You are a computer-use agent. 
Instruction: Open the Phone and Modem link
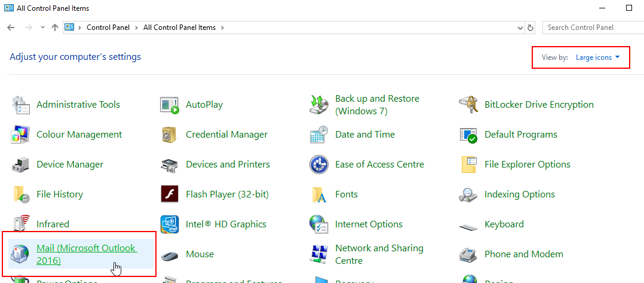pos(524,254)
